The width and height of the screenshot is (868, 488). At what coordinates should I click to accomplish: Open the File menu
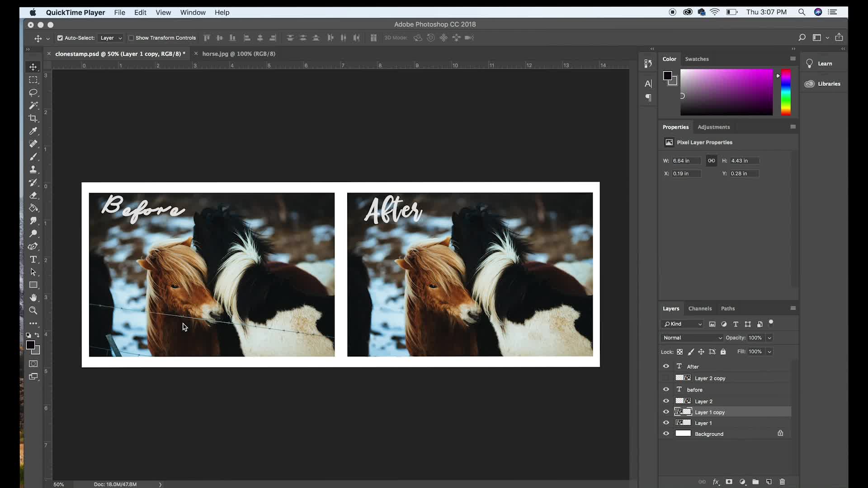pos(119,12)
